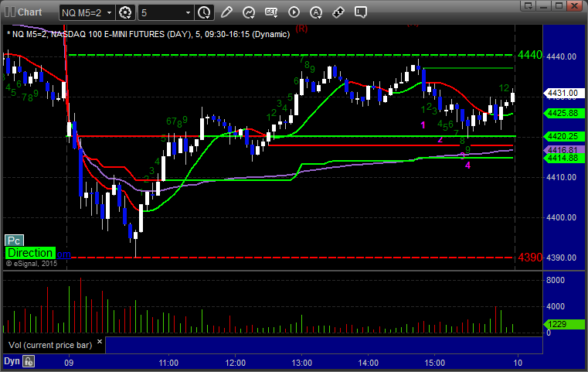Toggle the time scale lock icon
This screenshot has height=372, width=588.
click(29, 361)
